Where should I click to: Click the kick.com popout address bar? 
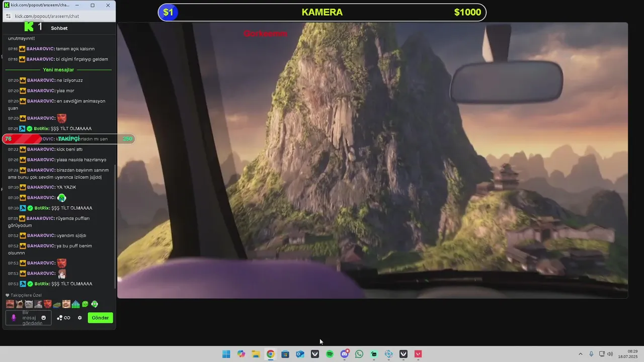click(60, 16)
